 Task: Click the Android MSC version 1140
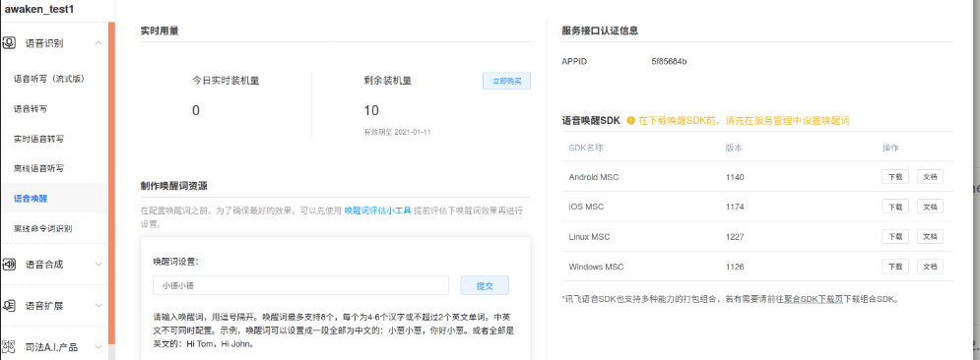735,177
